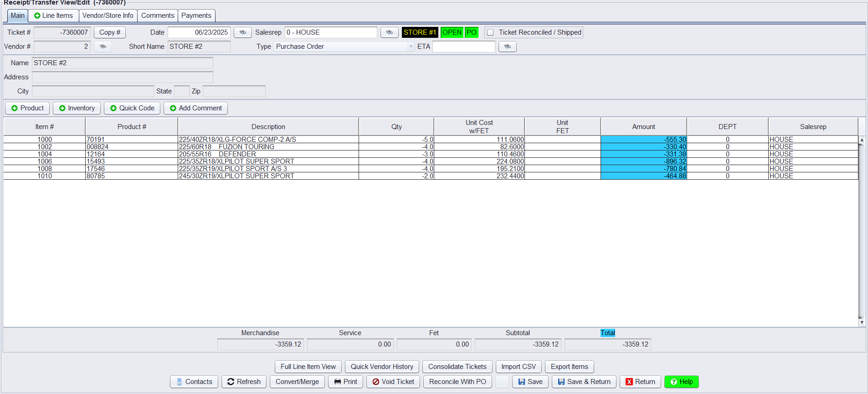Open the Payments tab
Screen dimensions: 868x394
(196, 16)
